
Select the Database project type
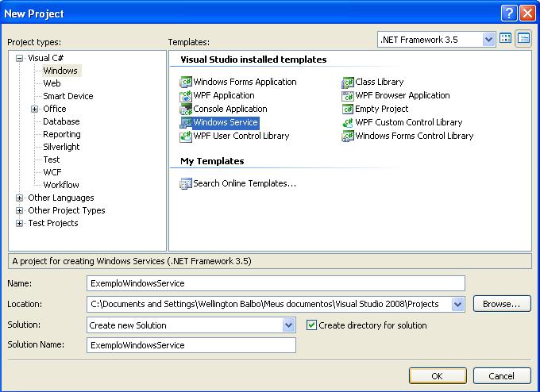click(61, 121)
